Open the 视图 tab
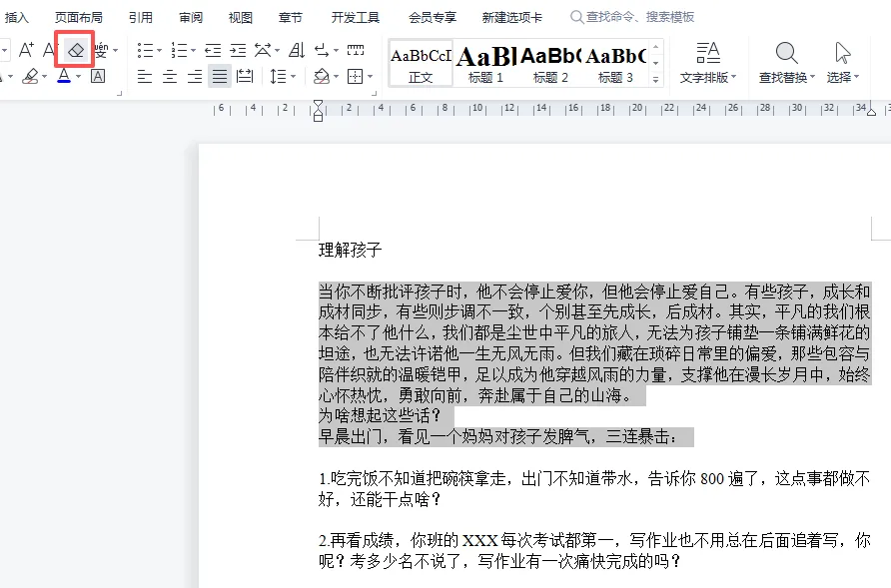891x588 pixels. 241,18
